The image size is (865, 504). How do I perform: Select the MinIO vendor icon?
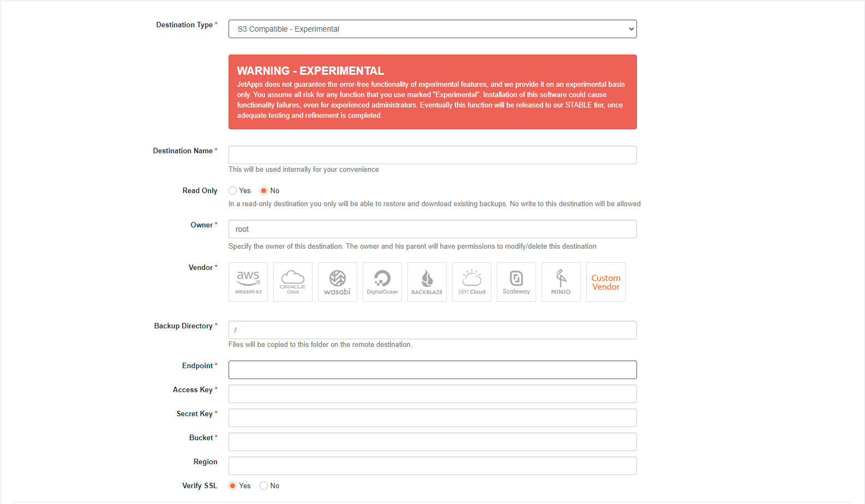tap(561, 282)
